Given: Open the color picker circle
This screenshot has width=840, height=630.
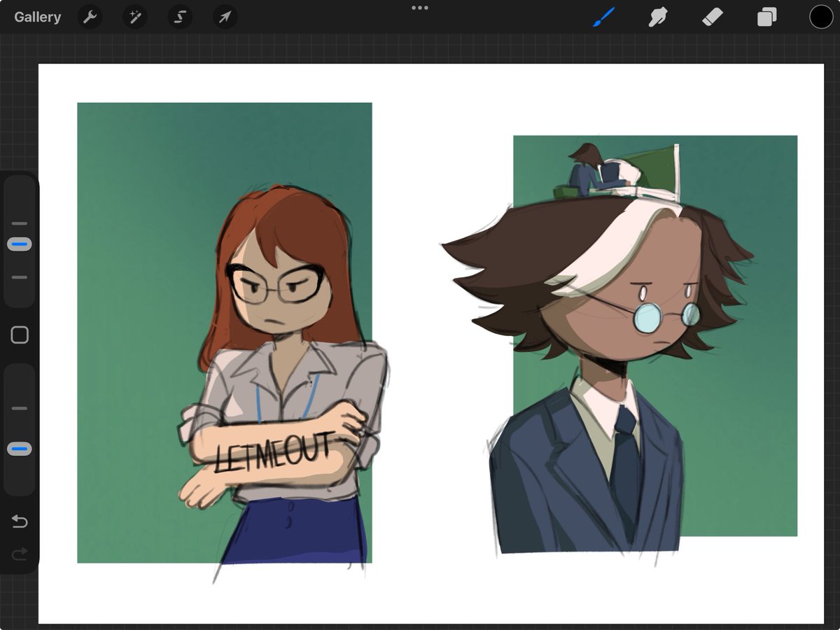Looking at the screenshot, I should coord(820,17).
